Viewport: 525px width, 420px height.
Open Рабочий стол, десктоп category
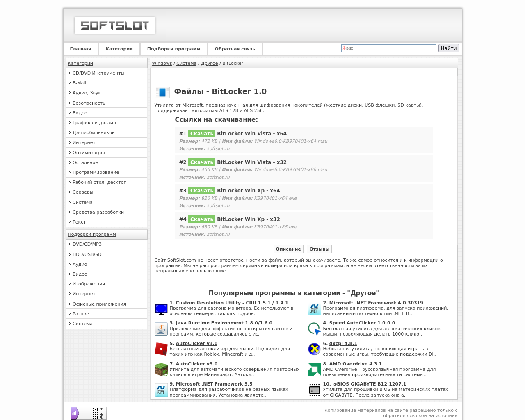[x=107, y=182]
